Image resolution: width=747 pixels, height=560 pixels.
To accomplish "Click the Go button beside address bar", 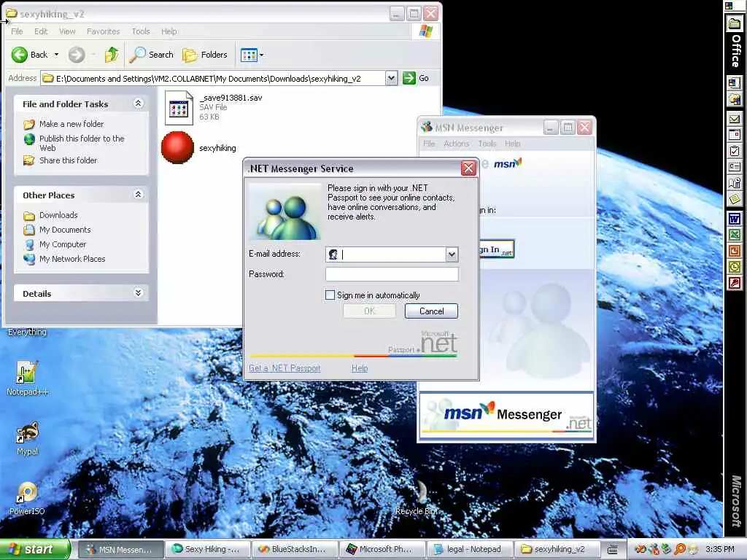I will click(x=416, y=78).
